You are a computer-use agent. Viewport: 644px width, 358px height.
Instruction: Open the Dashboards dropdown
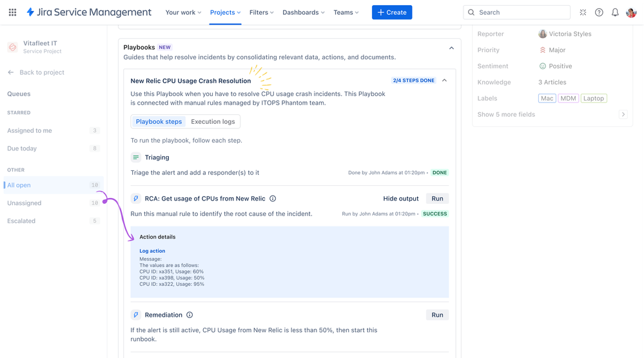coord(303,12)
